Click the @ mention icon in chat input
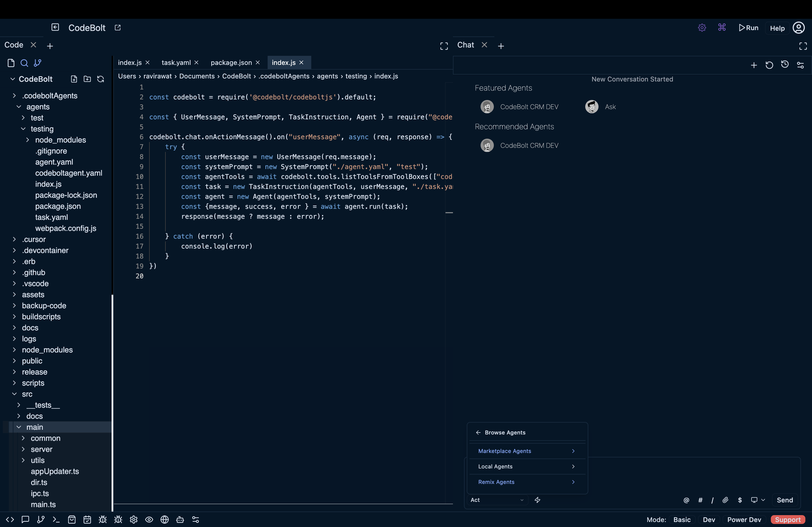The width and height of the screenshot is (812, 527). tap(686, 500)
